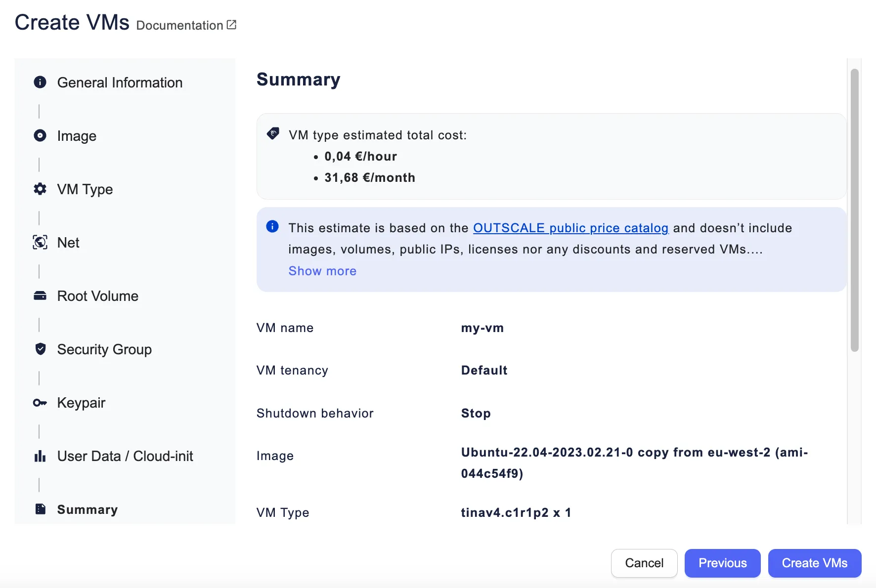Click the summary panel vertical scrollbar
This screenshot has height=588, width=876.
[854, 210]
